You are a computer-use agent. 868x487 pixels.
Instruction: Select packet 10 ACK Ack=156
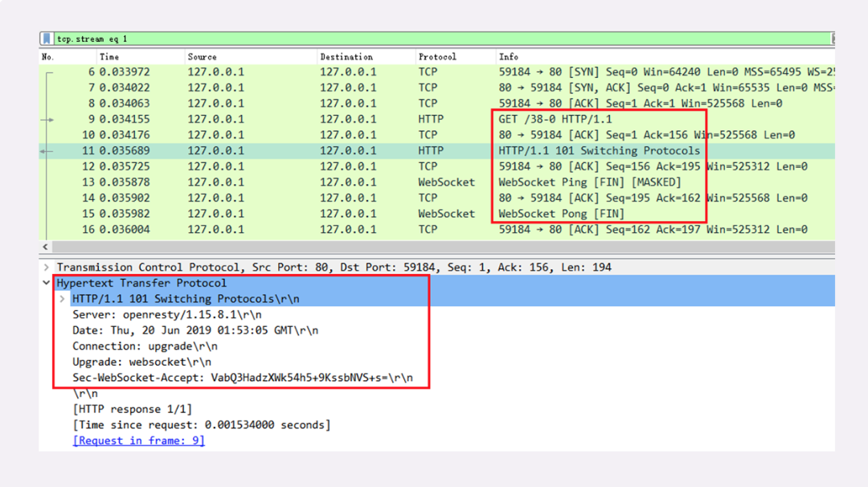pos(436,135)
